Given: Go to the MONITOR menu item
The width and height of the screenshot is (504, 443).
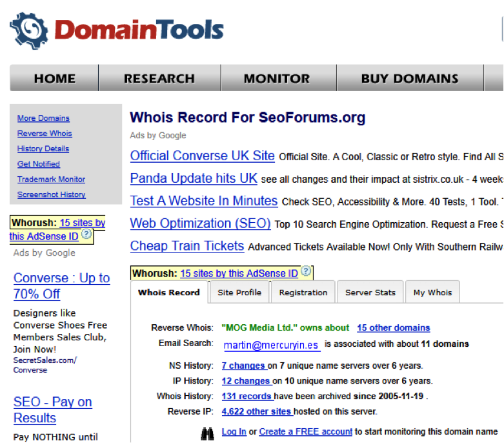Looking at the screenshot, I should coord(276,79).
